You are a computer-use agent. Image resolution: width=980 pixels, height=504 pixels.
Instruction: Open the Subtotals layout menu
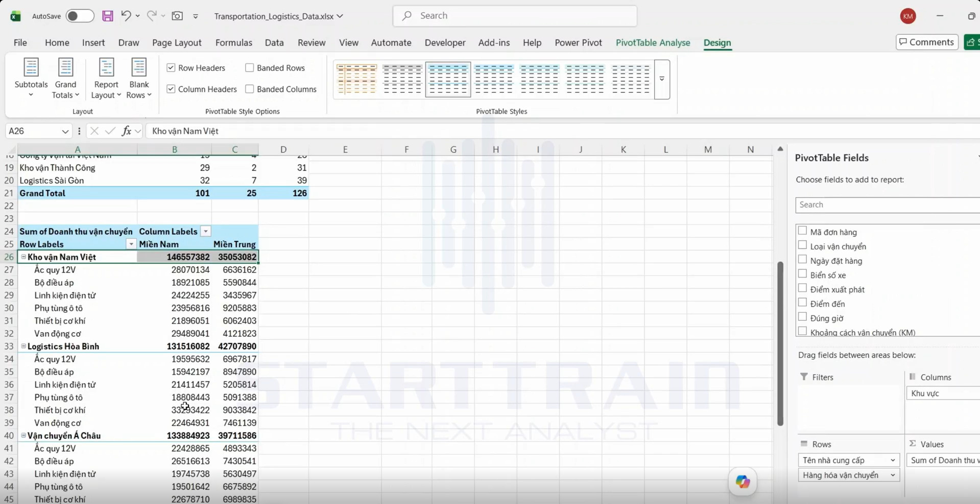pos(31,78)
